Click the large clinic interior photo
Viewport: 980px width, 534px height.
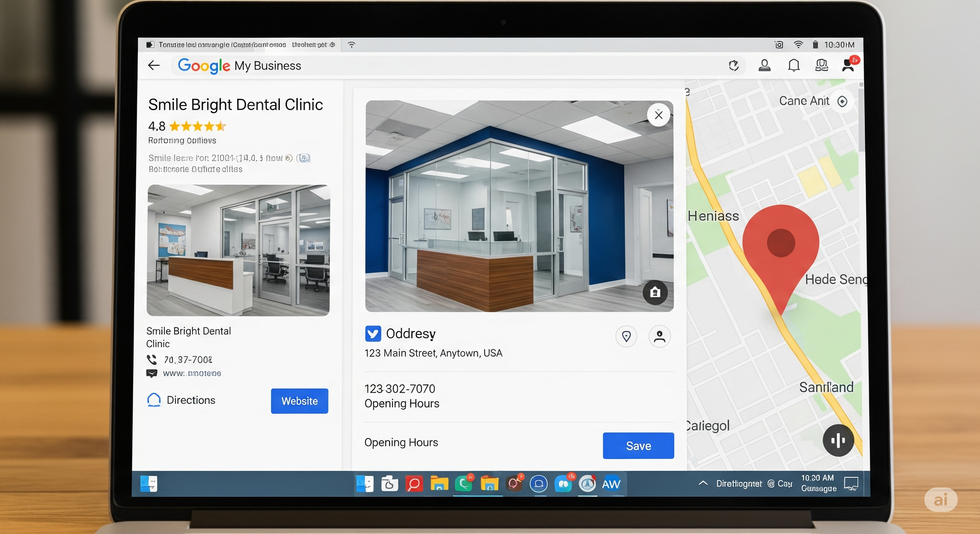coord(520,206)
